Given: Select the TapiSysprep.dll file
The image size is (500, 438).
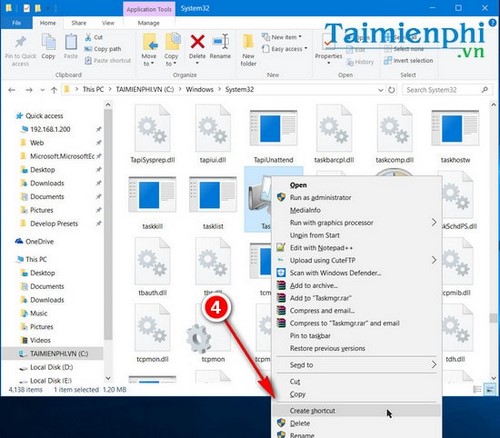Looking at the screenshot, I should click(152, 134).
